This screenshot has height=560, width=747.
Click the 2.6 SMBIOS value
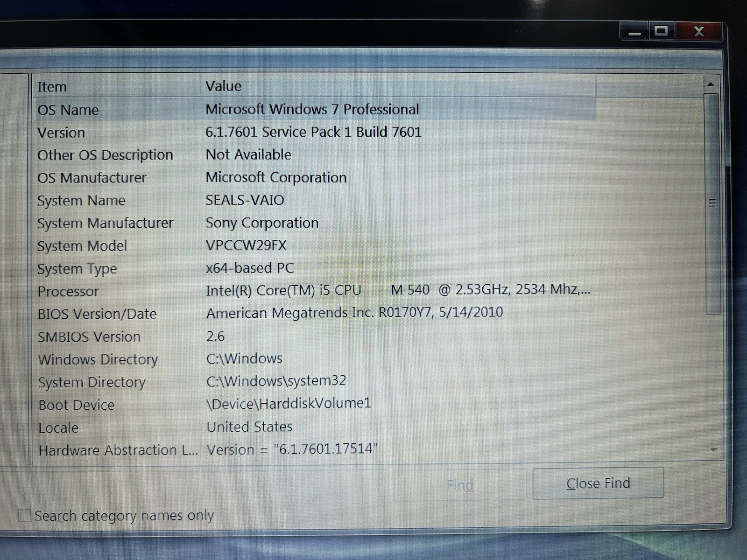tap(215, 336)
